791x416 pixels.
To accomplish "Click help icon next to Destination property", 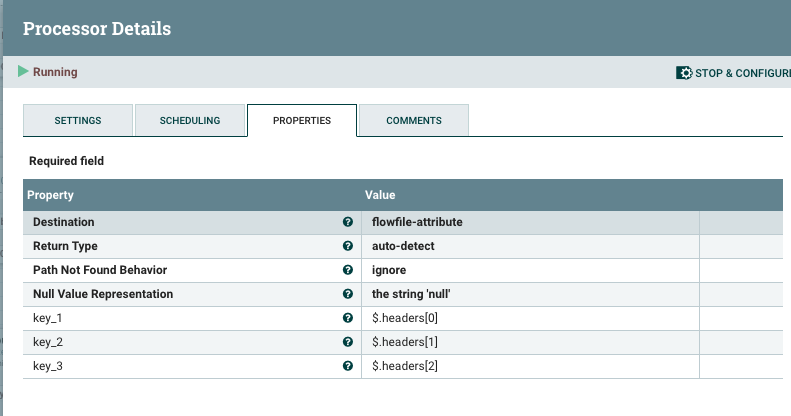I will 348,222.
